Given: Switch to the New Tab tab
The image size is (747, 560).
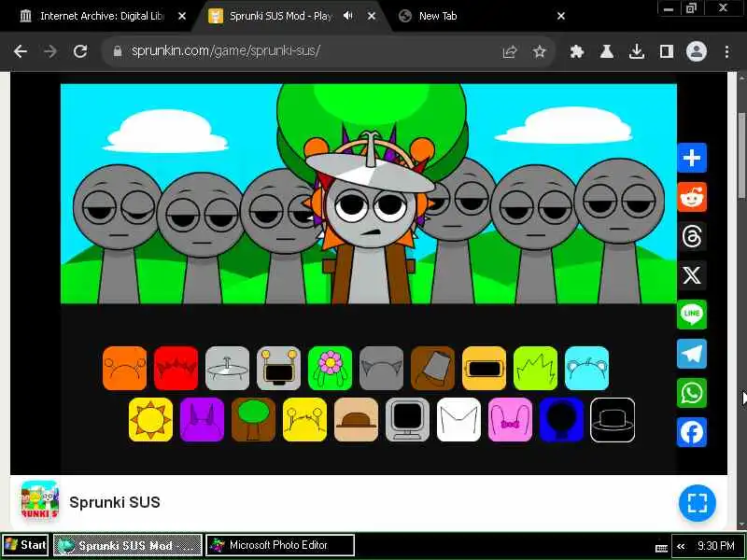Looking at the screenshot, I should (x=481, y=16).
